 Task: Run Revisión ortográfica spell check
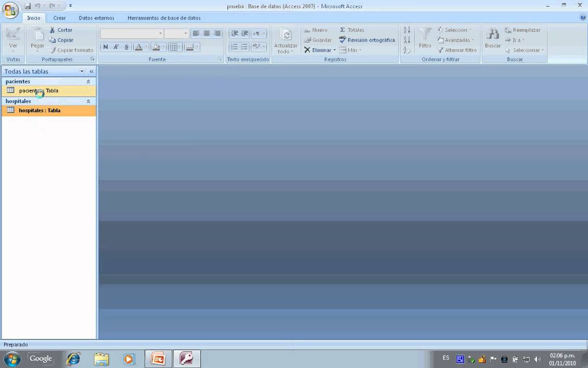(367, 40)
